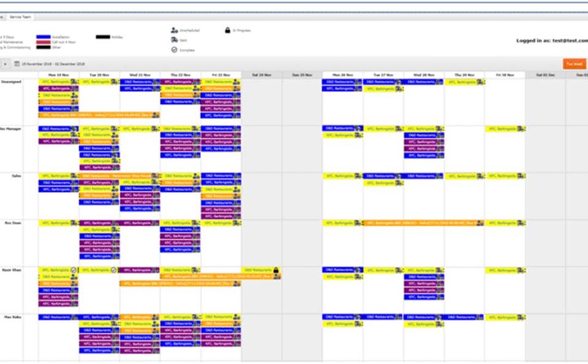
Task: Click truck icon on Manager row's Tue 27 Nov job
Action: pyautogui.click(x=399, y=129)
